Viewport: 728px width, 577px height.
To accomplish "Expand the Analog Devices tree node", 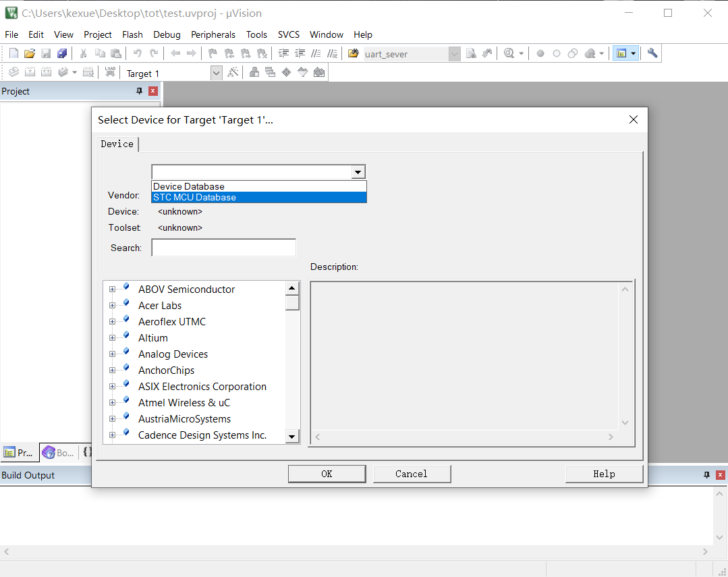I will (112, 354).
